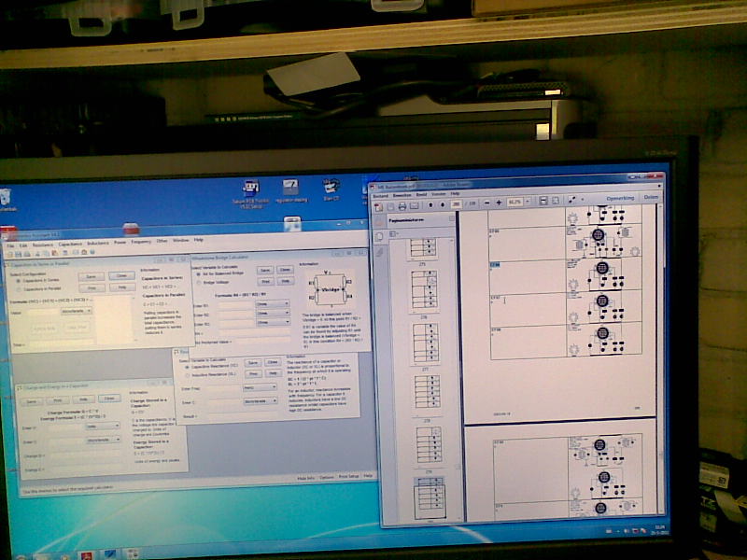Viewport: 747px width, 560px height.
Task: Open the Sprint PCB desktop shortcut
Action: coord(250,193)
